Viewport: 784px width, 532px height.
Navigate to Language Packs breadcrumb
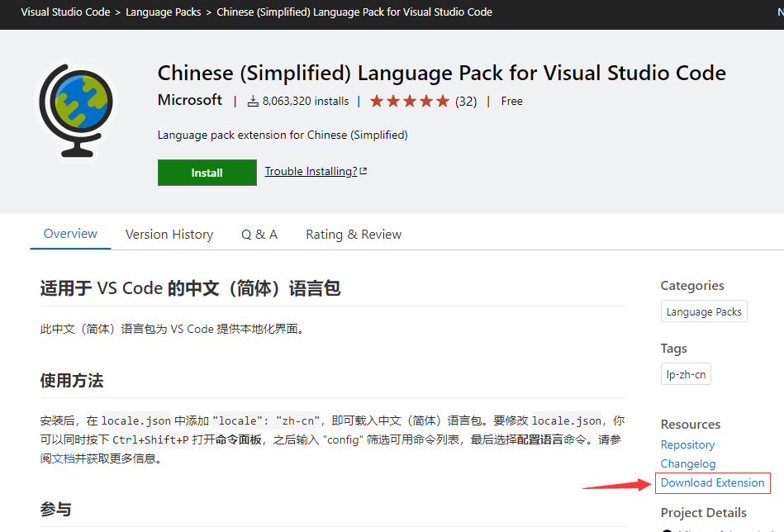point(164,12)
